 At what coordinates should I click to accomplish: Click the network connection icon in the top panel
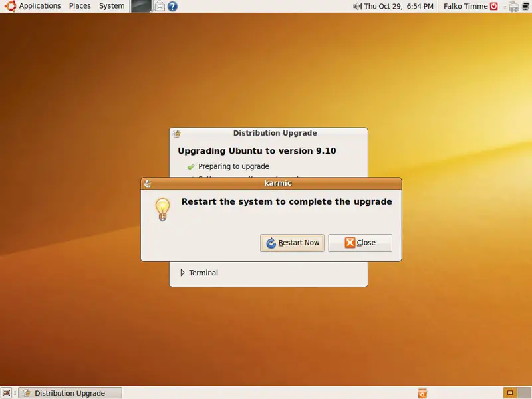pos(525,6)
